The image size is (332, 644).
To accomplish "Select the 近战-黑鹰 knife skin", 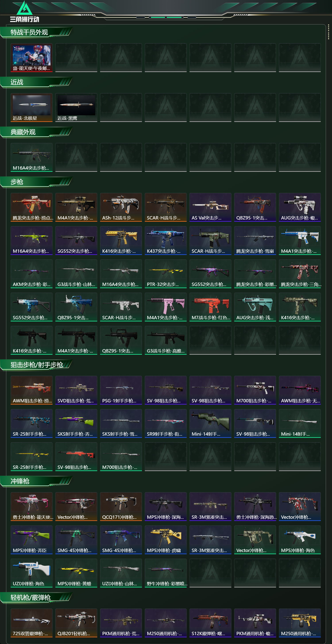I will click(x=76, y=108).
